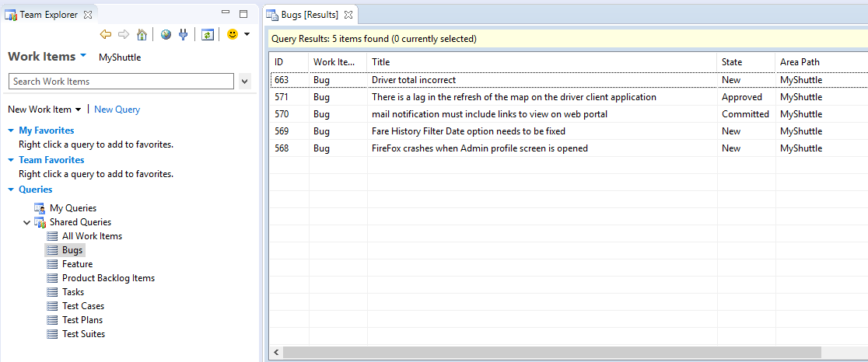Click the Shared Queries folder icon
This screenshot has height=362, width=868.
40,222
